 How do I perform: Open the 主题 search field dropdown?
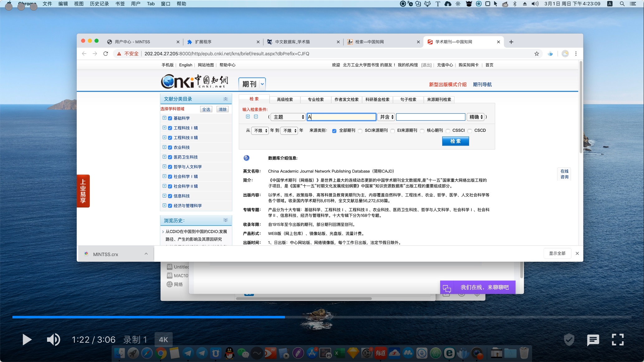click(288, 117)
